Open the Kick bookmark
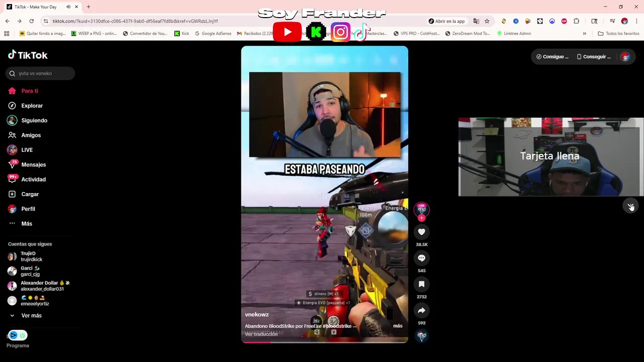Screen dimensions: 644x362 point(182,34)
